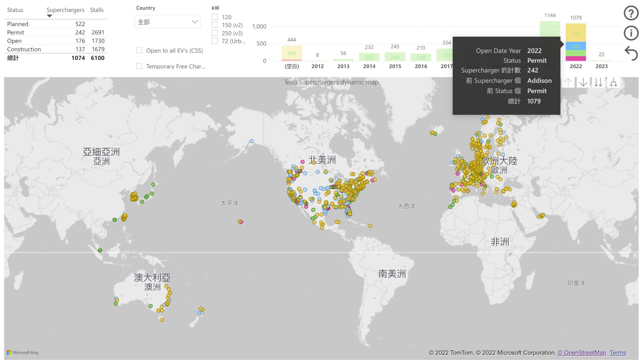Click the supercharger dots on Iceland
Viewport: 643px width, 364px height.
pos(433,133)
